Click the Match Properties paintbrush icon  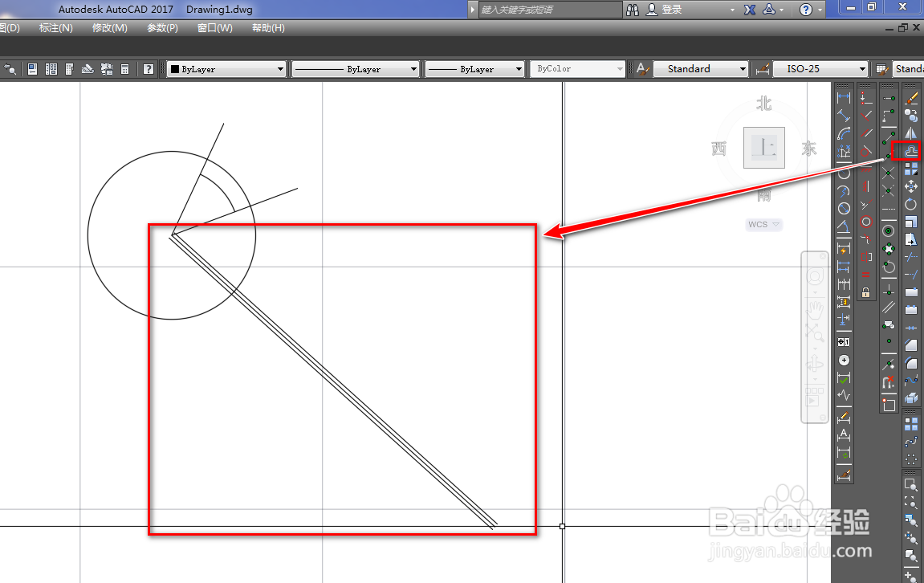pos(911,97)
